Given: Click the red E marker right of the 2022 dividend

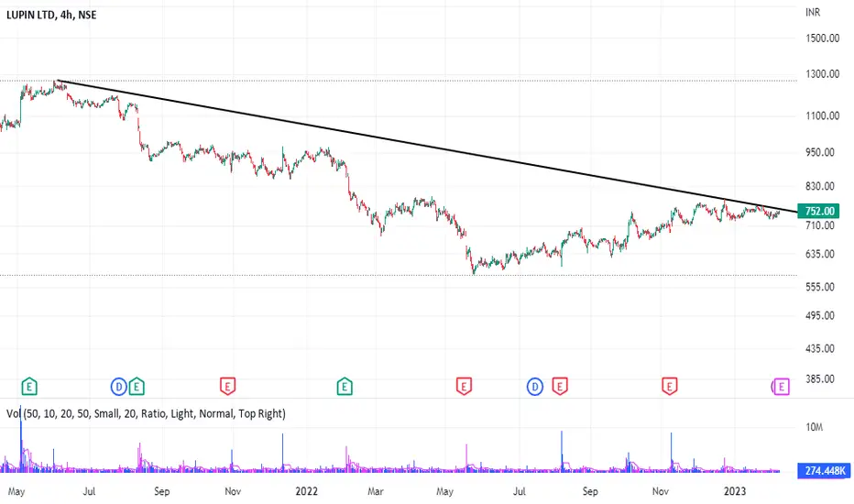Looking at the screenshot, I should point(560,387).
